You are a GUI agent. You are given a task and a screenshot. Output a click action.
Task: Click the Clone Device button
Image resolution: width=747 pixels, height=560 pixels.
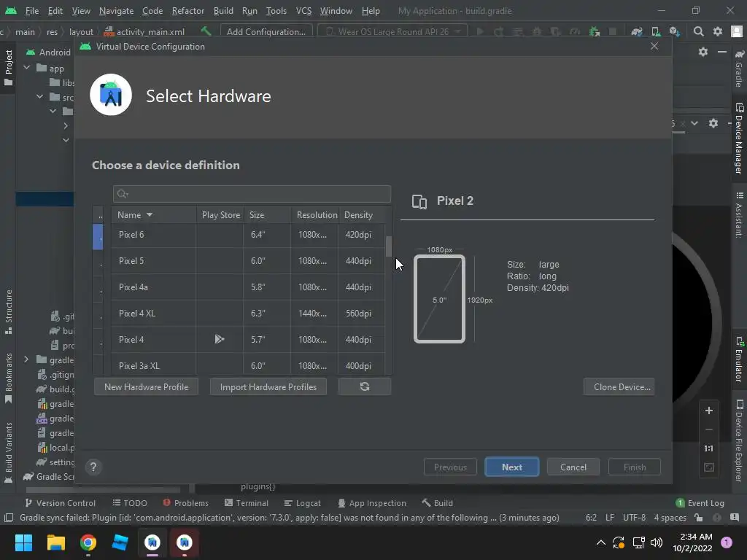(619, 386)
